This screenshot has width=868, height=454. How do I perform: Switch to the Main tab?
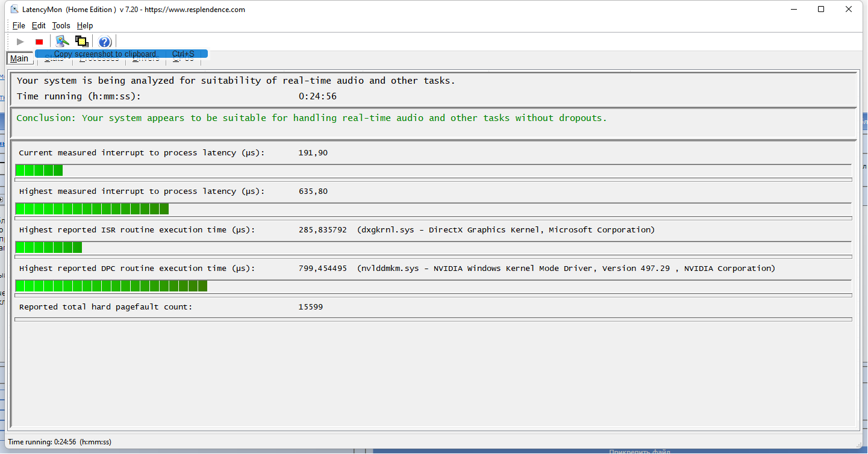pos(19,58)
